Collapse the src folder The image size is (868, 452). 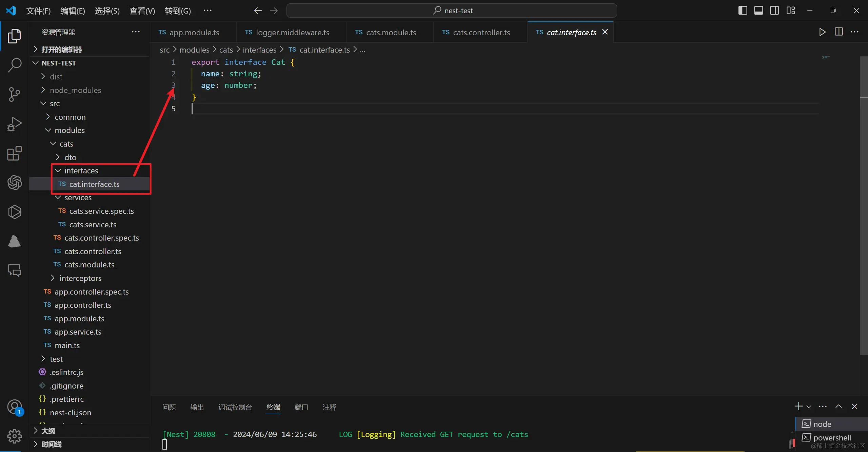[x=90, y=103]
